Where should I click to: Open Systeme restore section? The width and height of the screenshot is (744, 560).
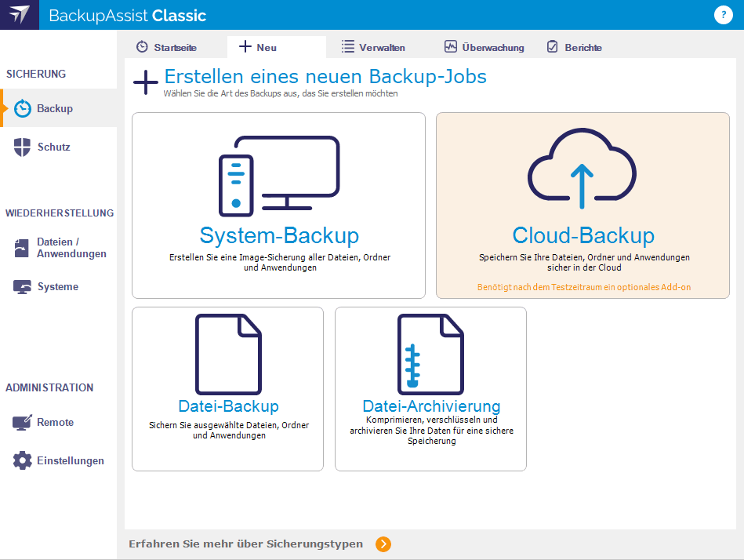(x=58, y=286)
